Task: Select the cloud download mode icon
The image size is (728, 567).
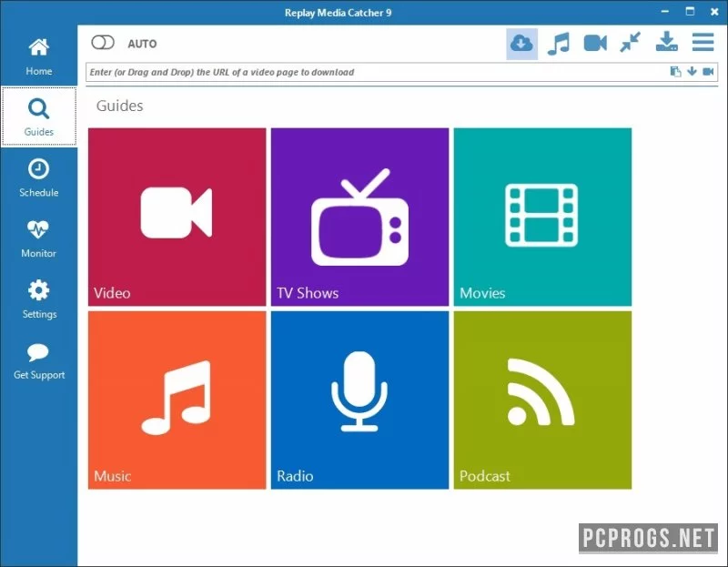Action: tap(521, 44)
